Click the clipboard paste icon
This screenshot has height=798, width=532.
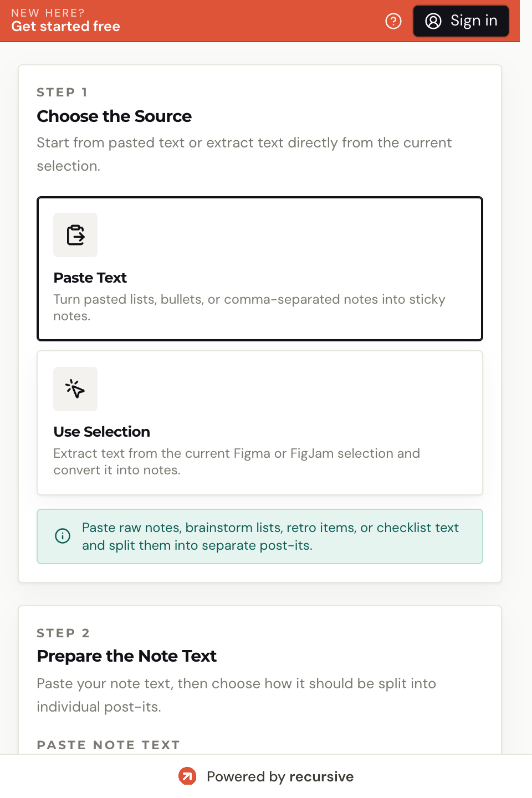coord(75,235)
